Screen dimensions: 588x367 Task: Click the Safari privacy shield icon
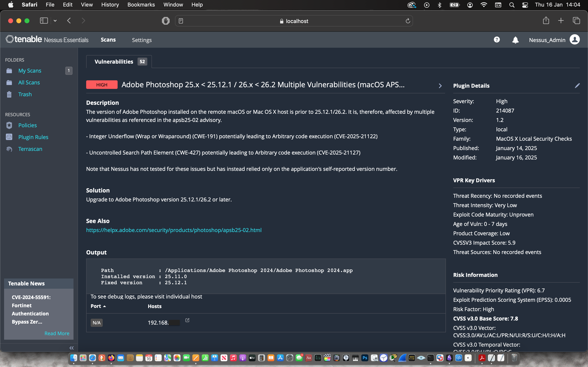pyautogui.click(x=166, y=21)
